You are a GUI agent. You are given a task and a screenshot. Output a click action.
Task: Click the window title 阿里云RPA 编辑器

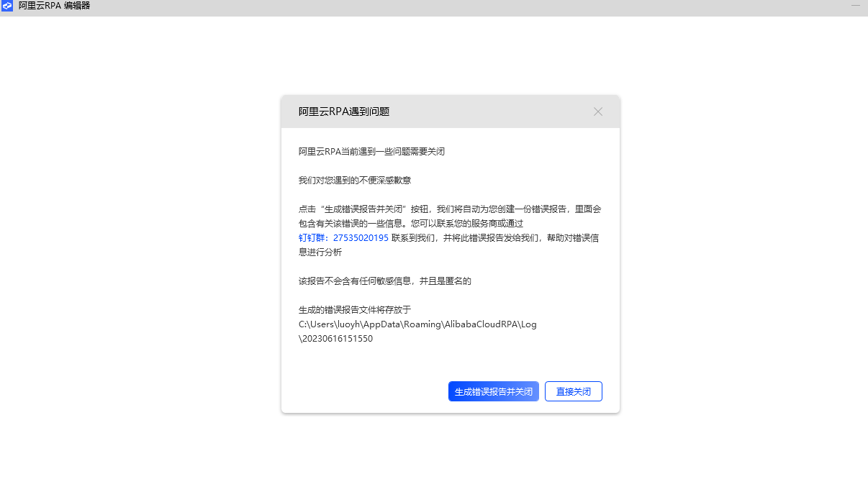(x=54, y=6)
